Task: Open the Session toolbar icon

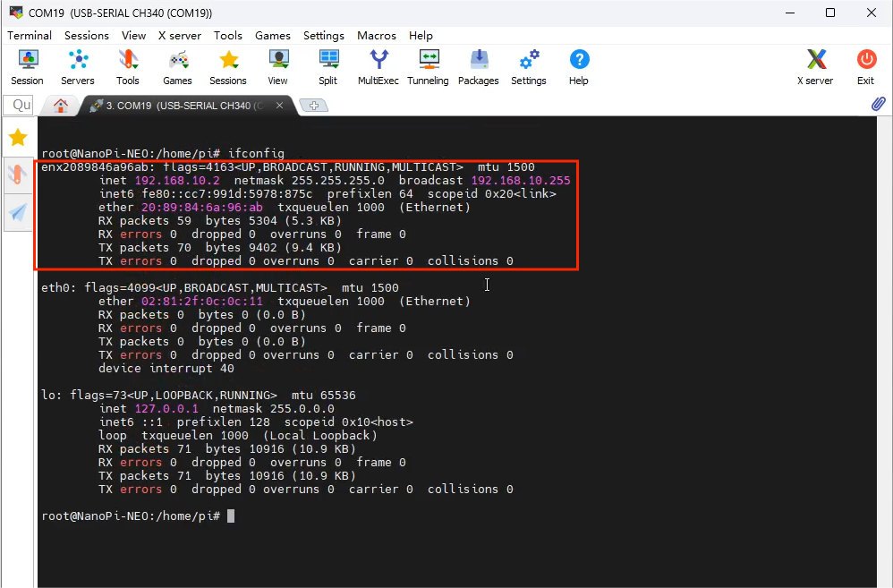Action: 28,67
